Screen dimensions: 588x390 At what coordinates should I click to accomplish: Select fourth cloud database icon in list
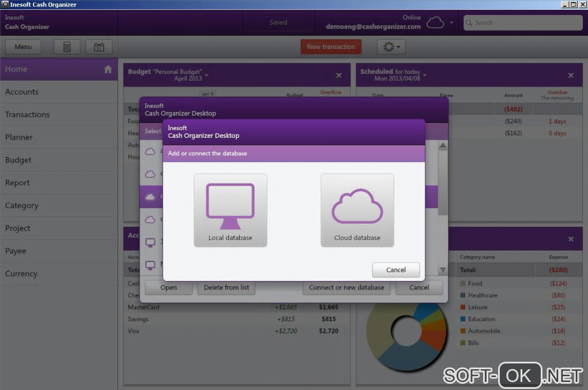150,219
